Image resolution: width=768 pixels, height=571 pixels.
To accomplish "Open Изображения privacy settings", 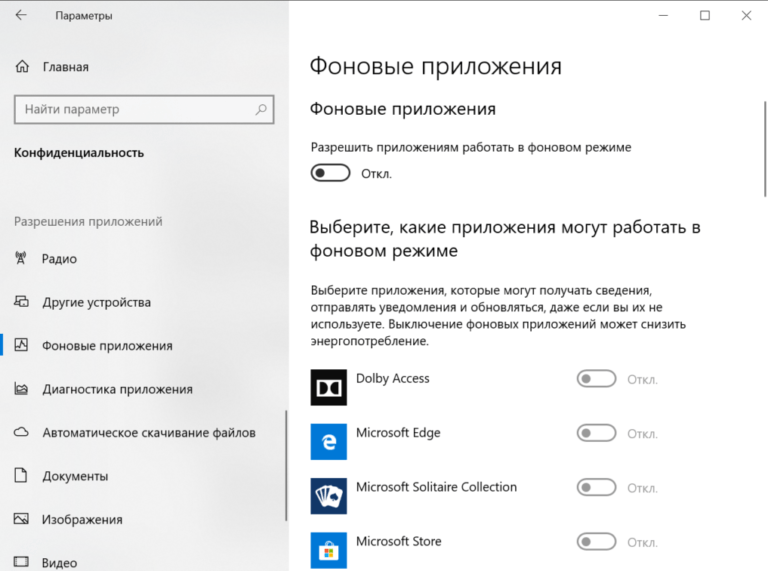I will pyautogui.click(x=82, y=520).
